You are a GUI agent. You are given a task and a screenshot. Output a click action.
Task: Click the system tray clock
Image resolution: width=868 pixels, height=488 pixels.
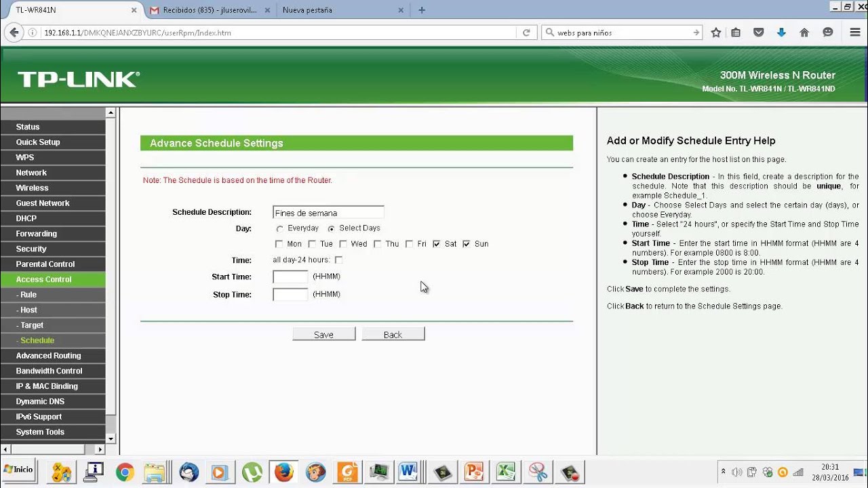tap(830, 472)
